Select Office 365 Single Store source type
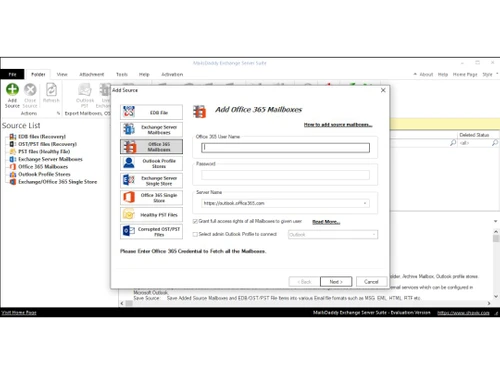500x375 pixels. [x=151, y=197]
